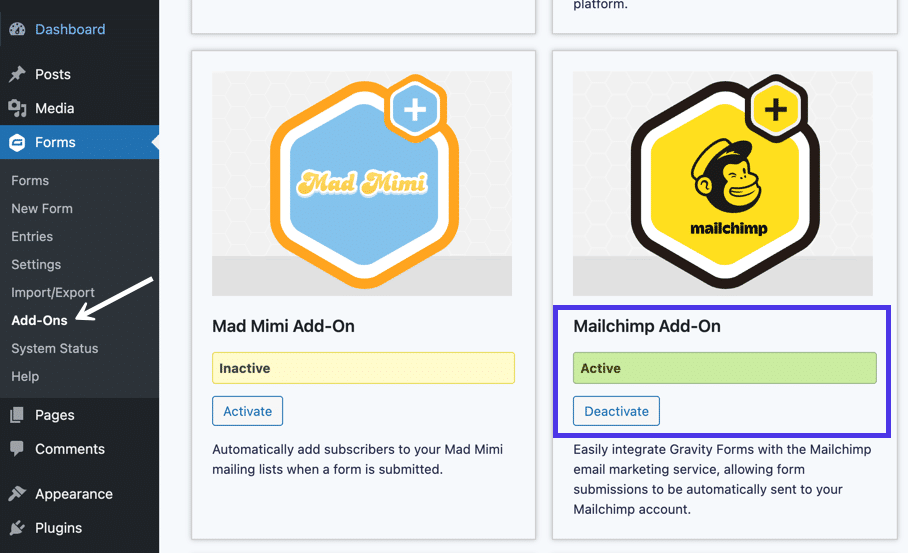Screen dimensions: 908x553
Task: Click the Mad Mimi logo thumbnail
Action: coord(362,183)
